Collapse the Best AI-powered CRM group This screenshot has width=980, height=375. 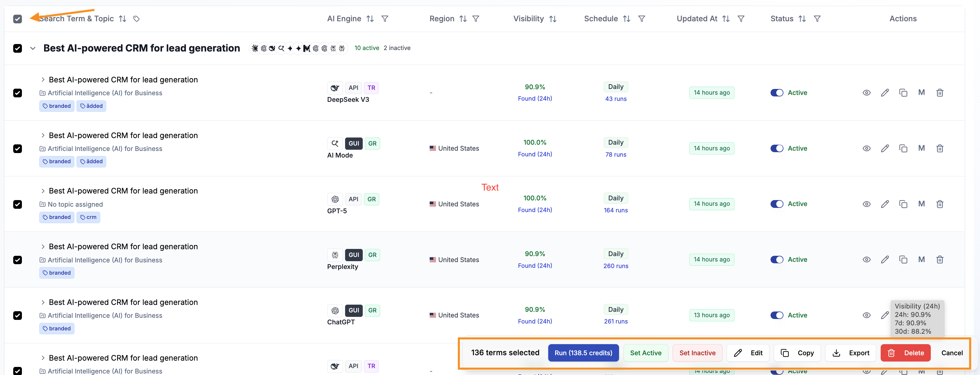[x=33, y=48]
